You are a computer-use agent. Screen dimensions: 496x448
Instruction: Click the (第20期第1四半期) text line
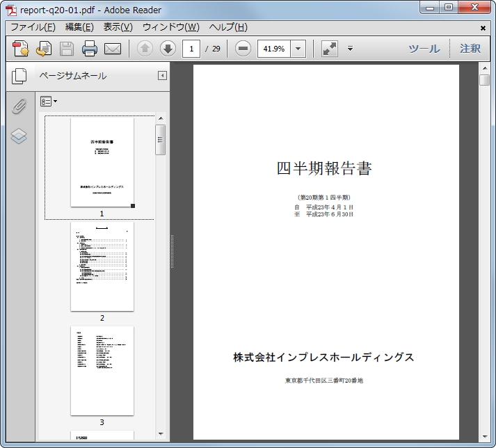click(324, 198)
